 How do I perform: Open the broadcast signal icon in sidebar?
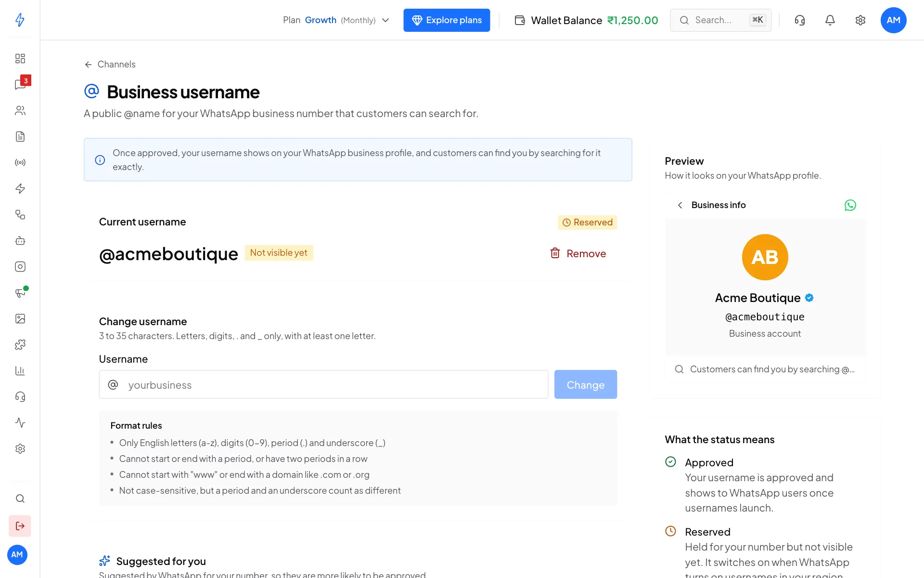coord(20,163)
